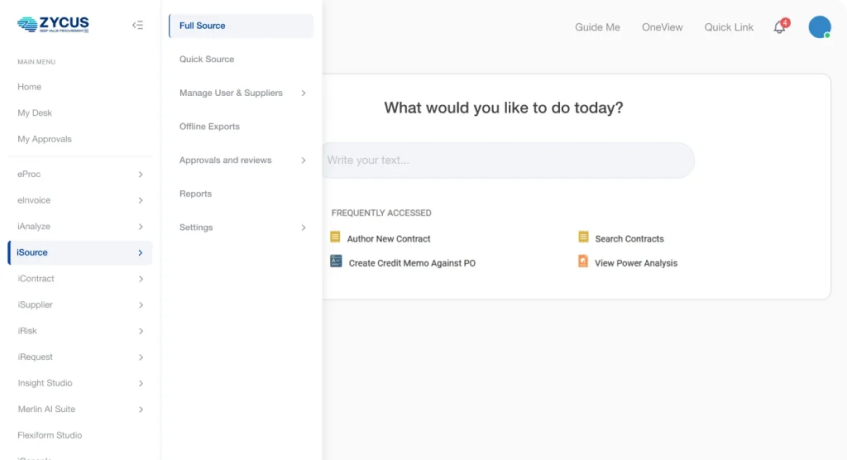The height and width of the screenshot is (460, 847).
Task: Open the notifications bell
Action: click(780, 27)
